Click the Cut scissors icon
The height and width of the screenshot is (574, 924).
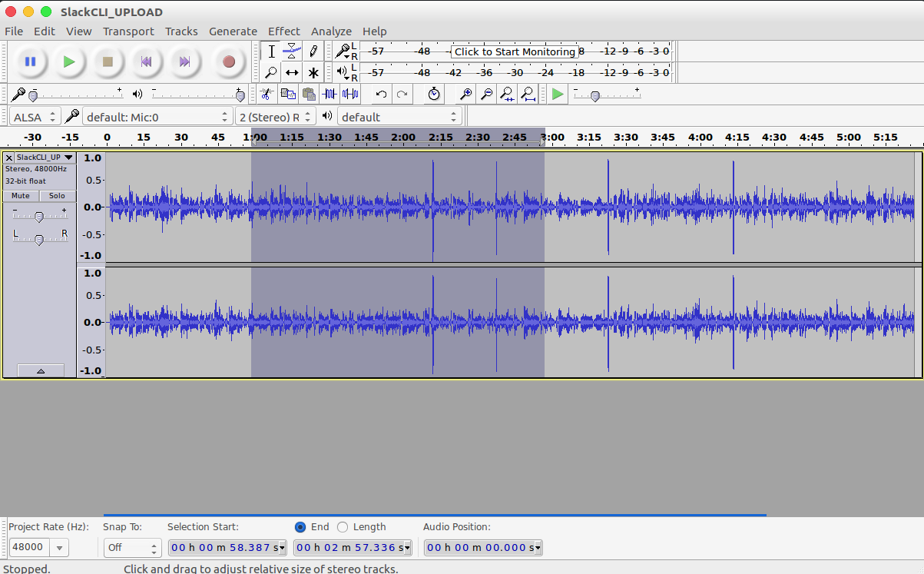[x=267, y=94]
